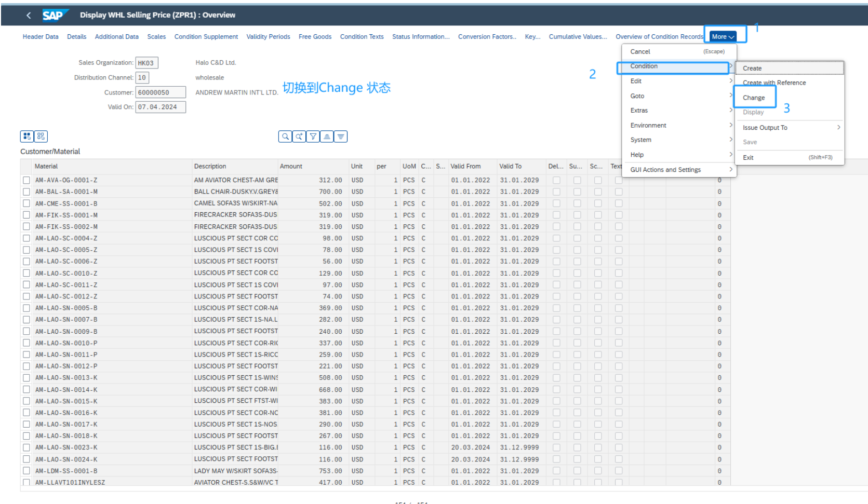This screenshot has height=504, width=868.
Task: Expand the Issue Output To submenu
Action: [765, 128]
